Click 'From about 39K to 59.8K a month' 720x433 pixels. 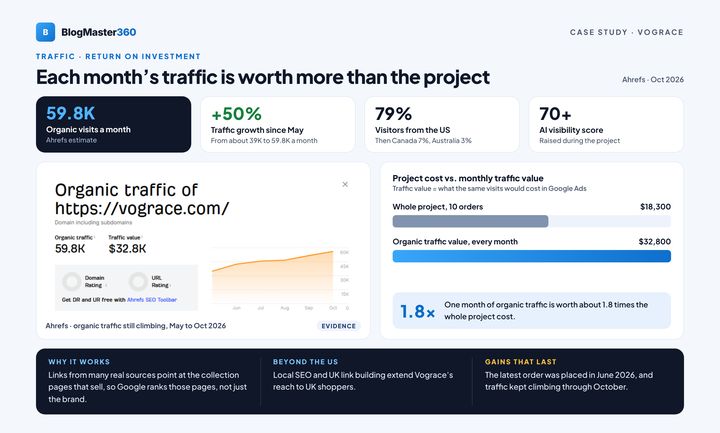point(264,141)
